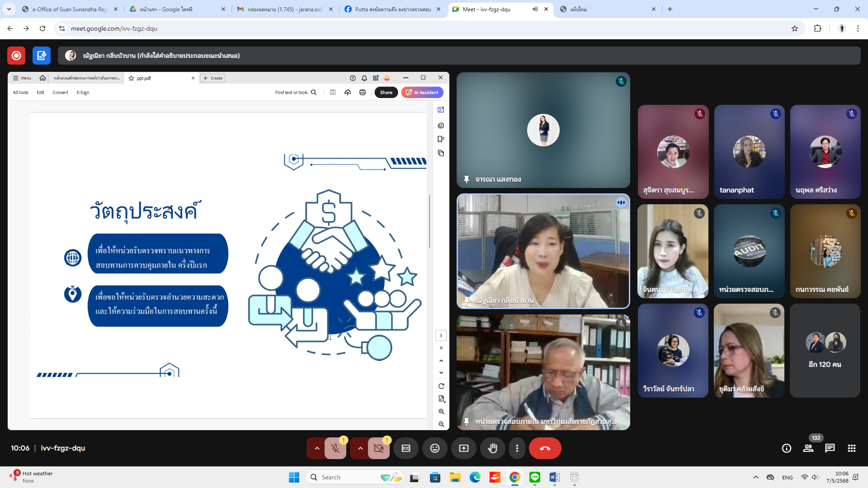
Task: Open the tab search dropdown arrow
Action: click(x=9, y=9)
